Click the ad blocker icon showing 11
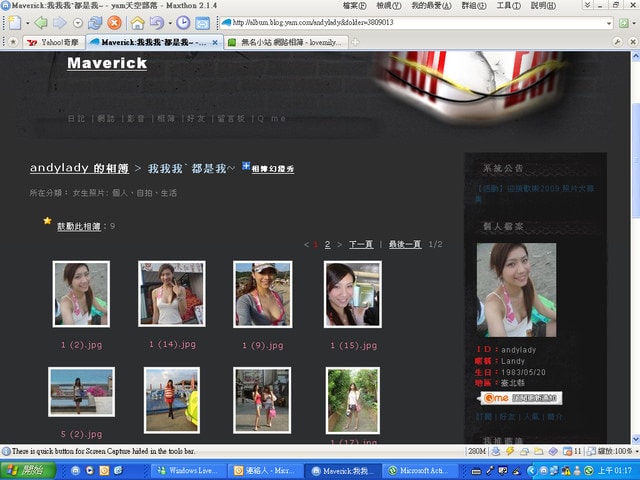 coord(572,451)
